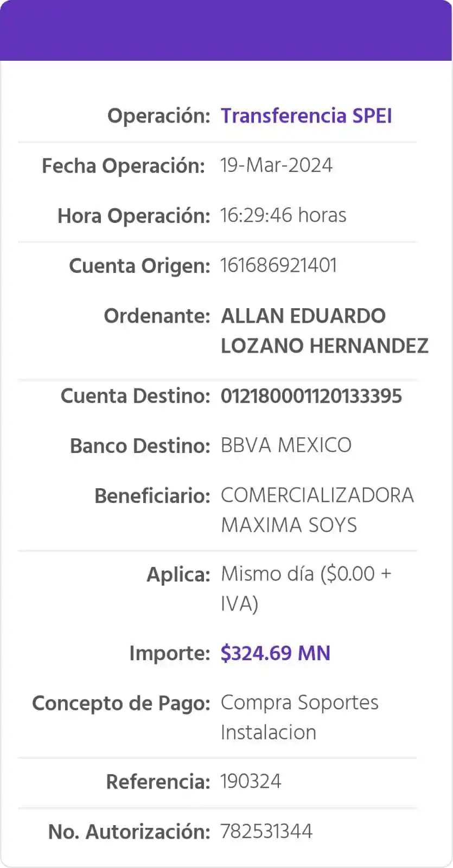Select the Compra Soportes Instalacion concept
Viewport: 453px width, 868px height.
pyautogui.click(x=299, y=717)
